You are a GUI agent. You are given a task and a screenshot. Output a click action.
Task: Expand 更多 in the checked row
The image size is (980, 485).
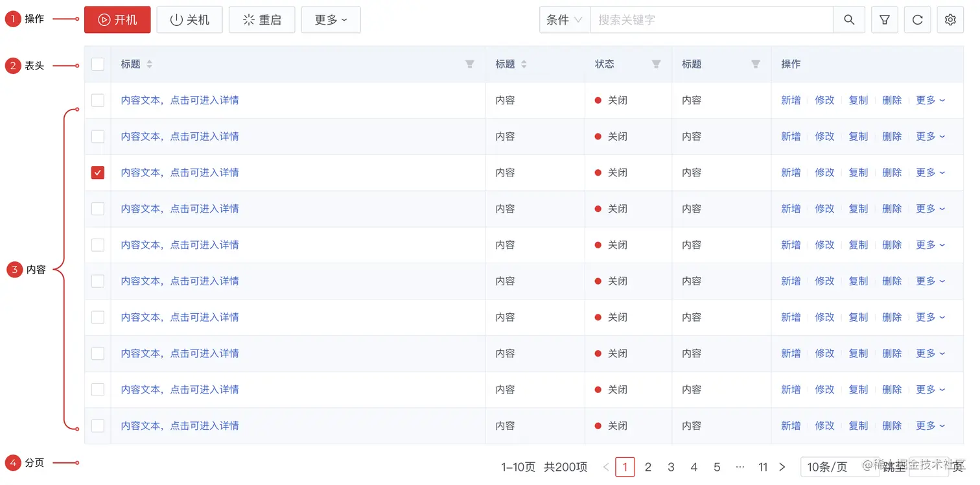931,172
